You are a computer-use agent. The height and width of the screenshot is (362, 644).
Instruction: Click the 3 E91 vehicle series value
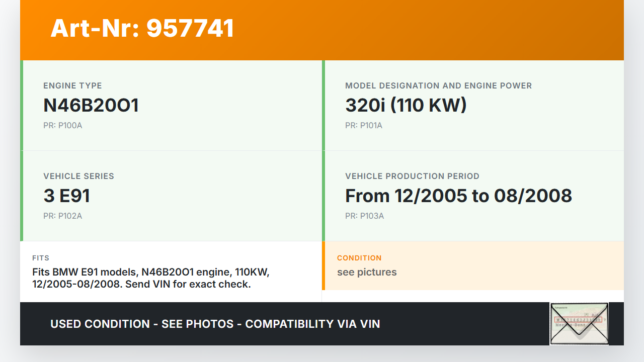tap(67, 196)
